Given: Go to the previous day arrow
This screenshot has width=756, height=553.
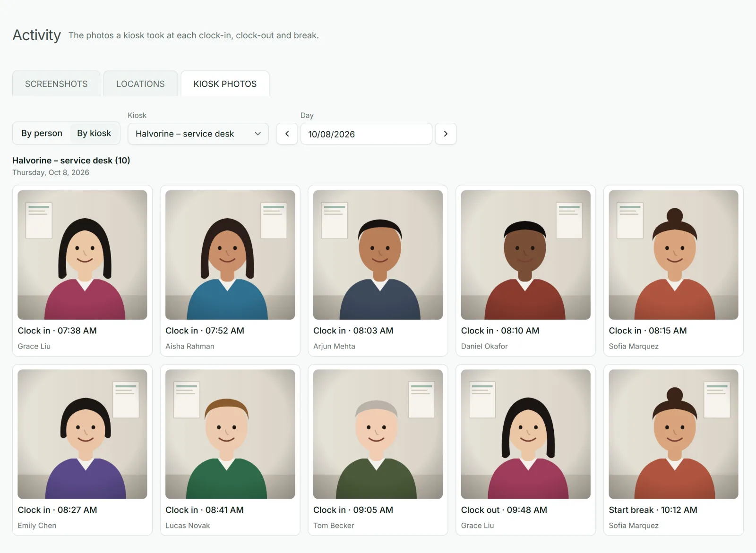Looking at the screenshot, I should click(x=287, y=134).
